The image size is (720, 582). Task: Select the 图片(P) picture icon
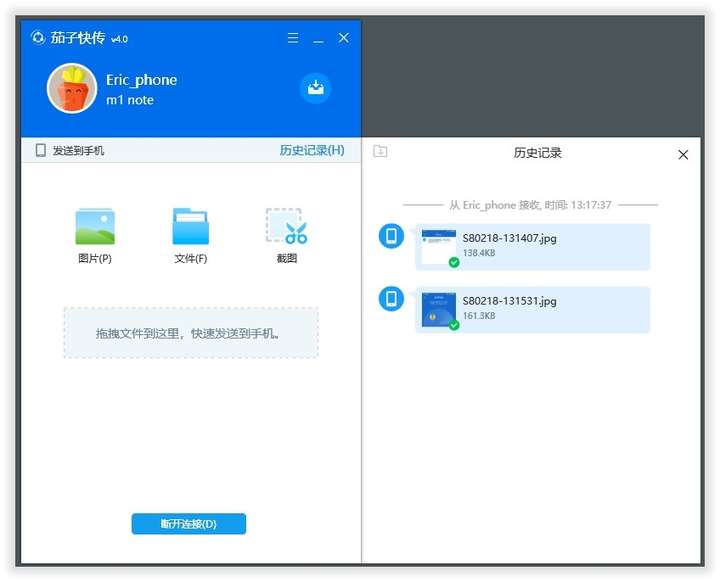pyautogui.click(x=95, y=226)
